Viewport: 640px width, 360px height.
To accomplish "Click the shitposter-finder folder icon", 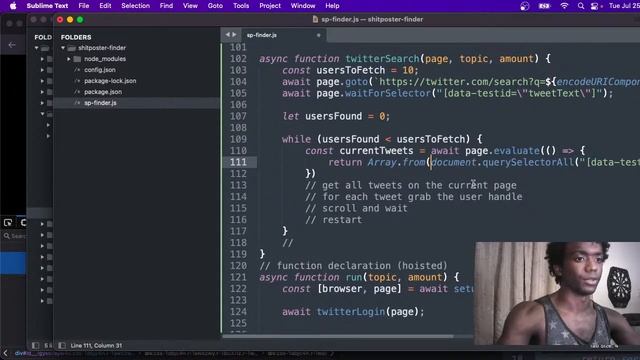I will pyautogui.click(x=71, y=48).
